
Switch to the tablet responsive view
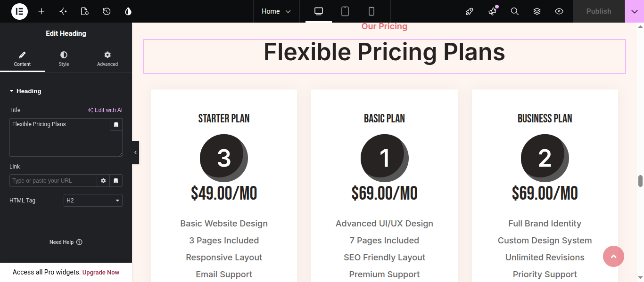tap(345, 11)
